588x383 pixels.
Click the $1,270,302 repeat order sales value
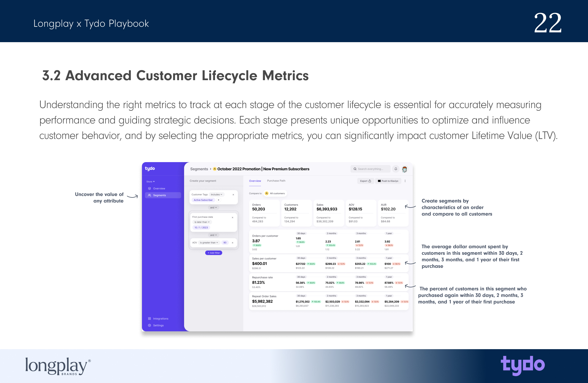(x=303, y=302)
